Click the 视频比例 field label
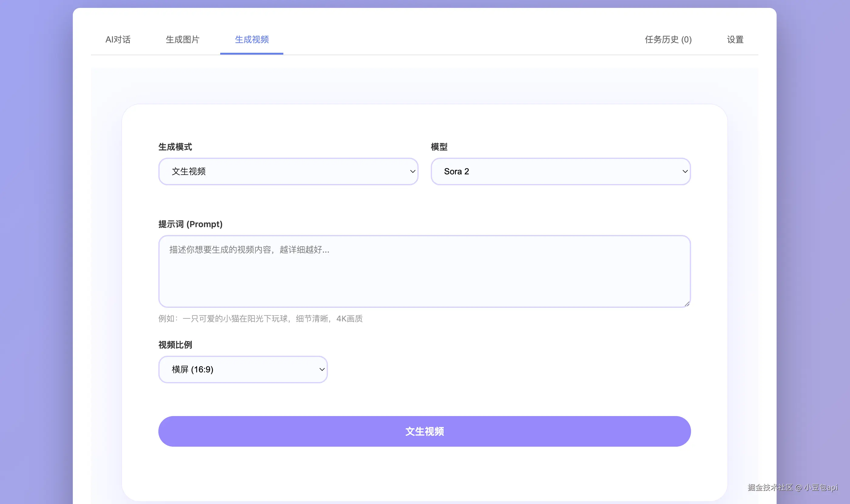The image size is (850, 504). pyautogui.click(x=175, y=345)
